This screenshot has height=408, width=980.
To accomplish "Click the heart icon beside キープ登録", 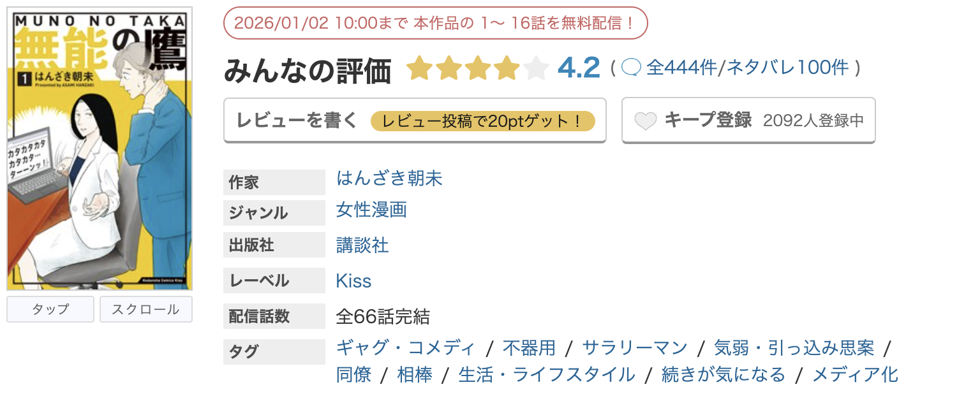I will [x=646, y=119].
